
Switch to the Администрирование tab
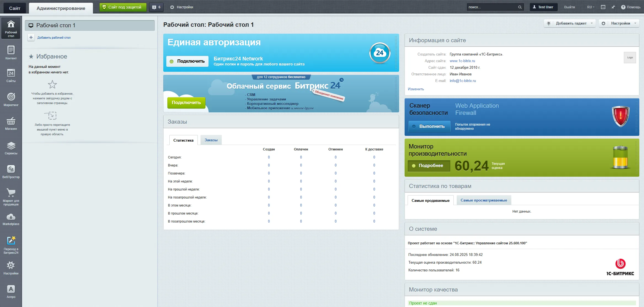(61, 8)
